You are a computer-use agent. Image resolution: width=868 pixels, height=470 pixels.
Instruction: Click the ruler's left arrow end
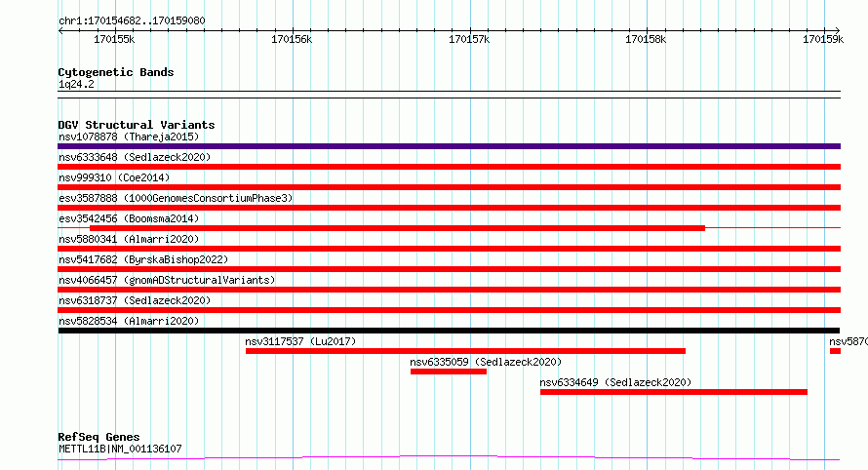pos(60,30)
